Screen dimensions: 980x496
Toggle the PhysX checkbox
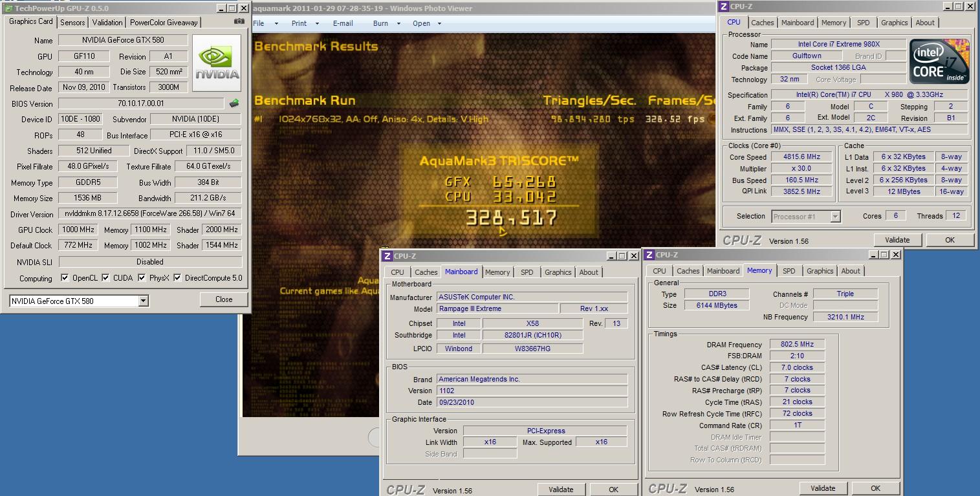coord(142,278)
